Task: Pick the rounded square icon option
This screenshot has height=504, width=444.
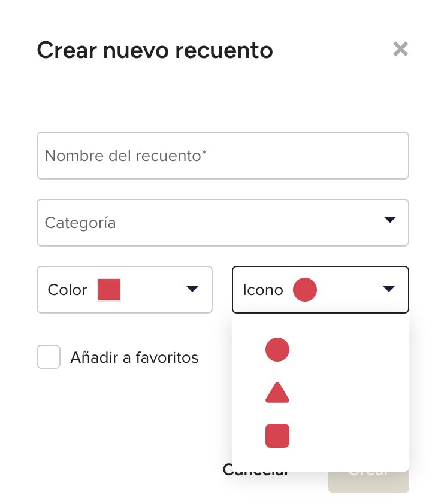Action: pyautogui.click(x=277, y=436)
